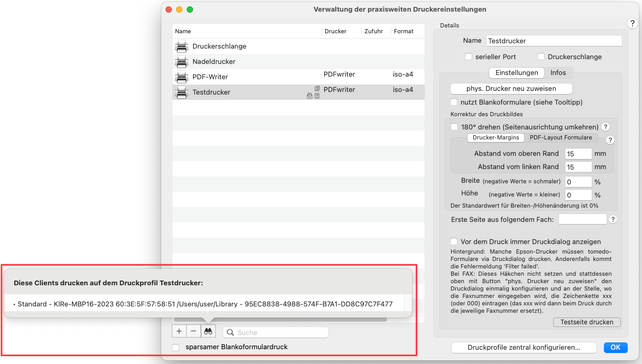The image size is (642, 364).
Task: Click the Standard - KIRe-MBP16-2023 client entry
Action: 203,304
